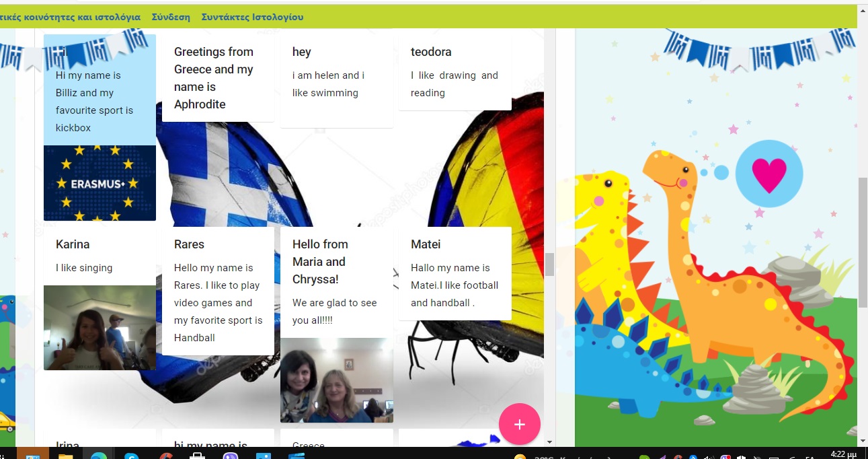
Task: Click the pink plus add-post button
Action: [x=519, y=424]
